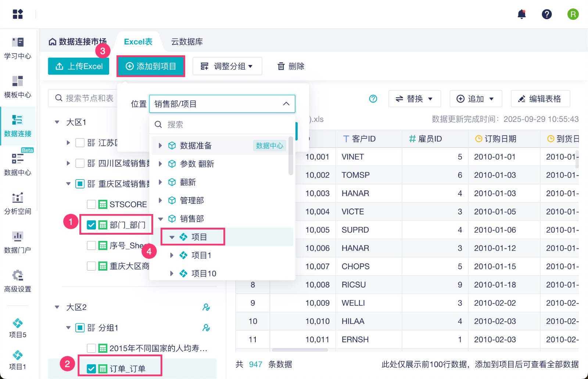
Task: Click the 上传Excel button
Action: (x=79, y=66)
